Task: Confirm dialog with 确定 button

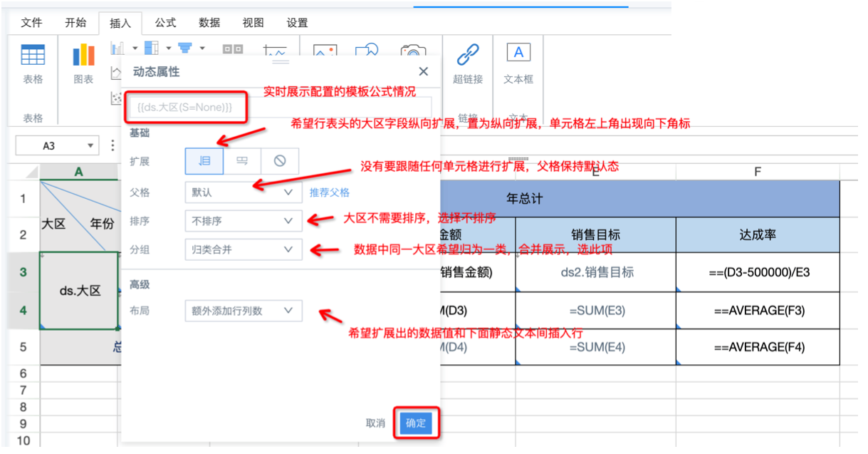Action: point(416,423)
